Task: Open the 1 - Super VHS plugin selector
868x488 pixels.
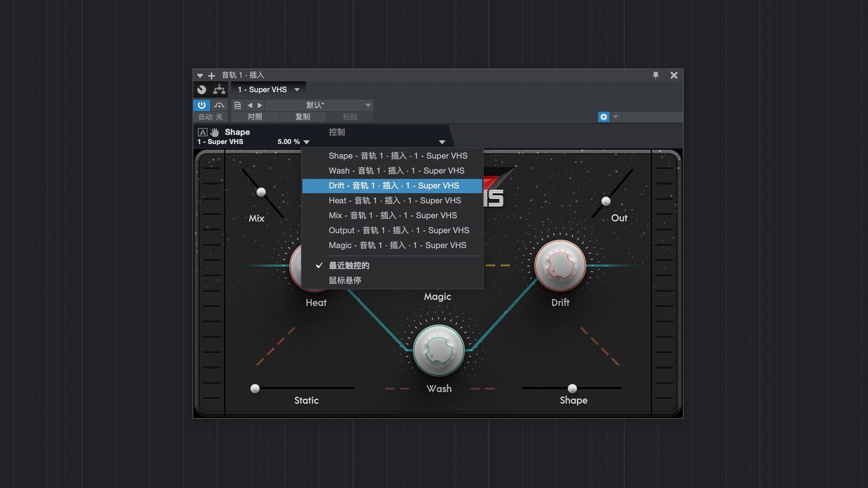Action: [269, 89]
